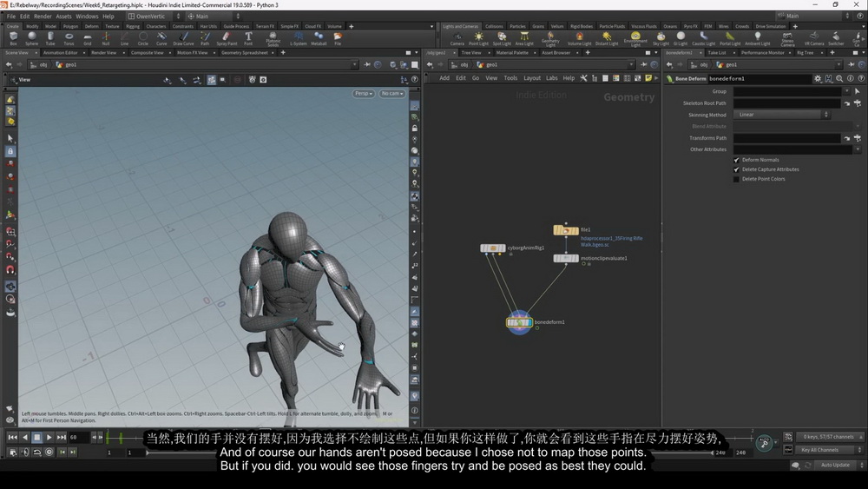868x489 pixels.
Task: Add a VR Camera from the shelf
Action: coord(814,38)
